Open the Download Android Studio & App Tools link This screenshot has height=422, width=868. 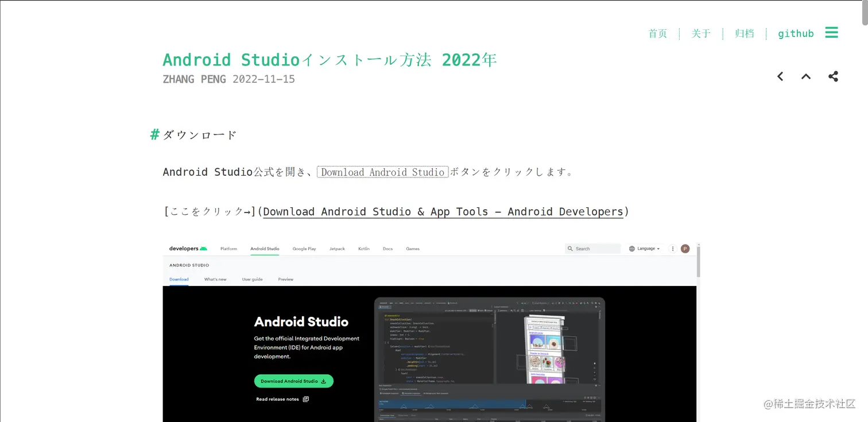pos(442,211)
